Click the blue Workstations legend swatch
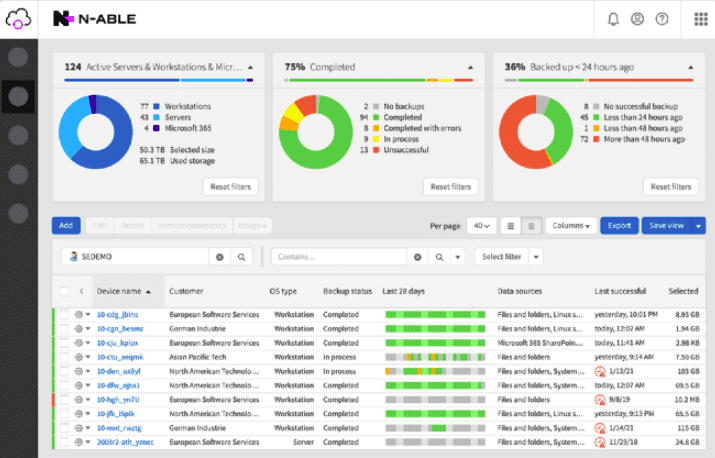This screenshot has width=715, height=458. [156, 106]
